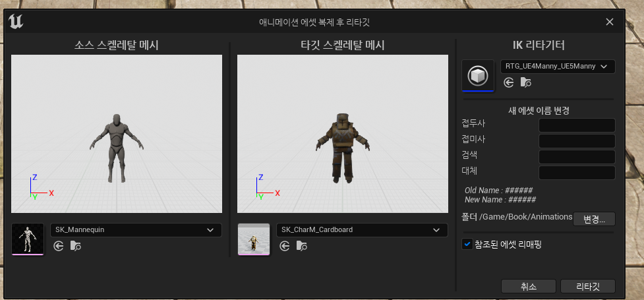644x300 pixels.
Task: Click the Unreal Engine logo icon
Action: 15,21
